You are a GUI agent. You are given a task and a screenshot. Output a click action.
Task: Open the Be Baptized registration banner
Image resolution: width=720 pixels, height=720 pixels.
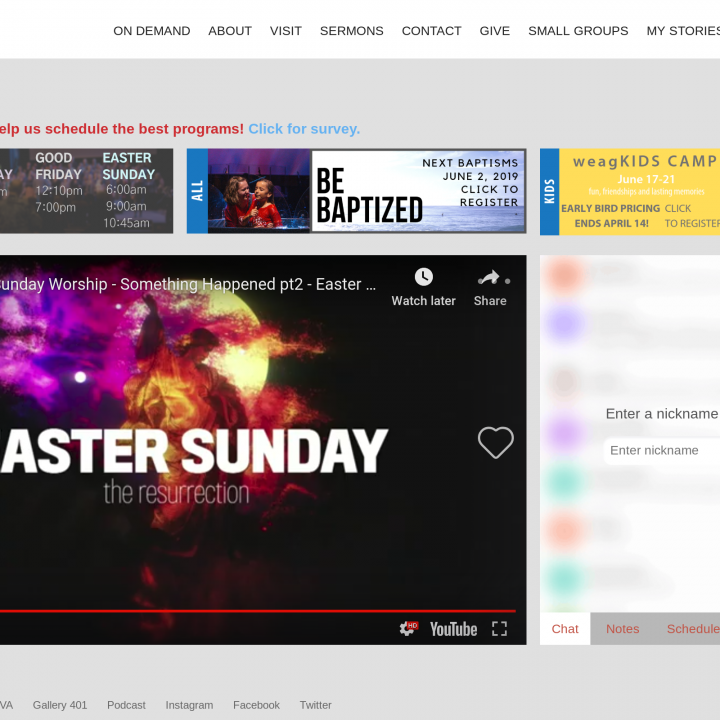[x=356, y=191]
